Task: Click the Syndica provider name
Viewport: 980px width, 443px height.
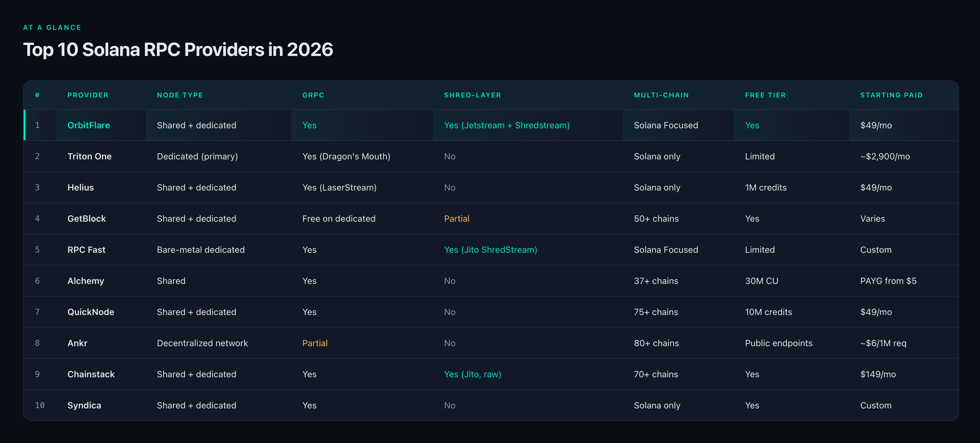Action: click(85, 406)
